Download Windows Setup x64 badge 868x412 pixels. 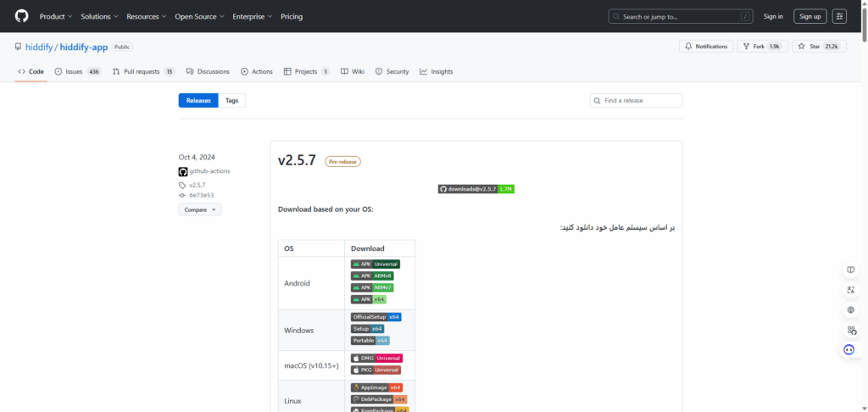[x=367, y=328]
